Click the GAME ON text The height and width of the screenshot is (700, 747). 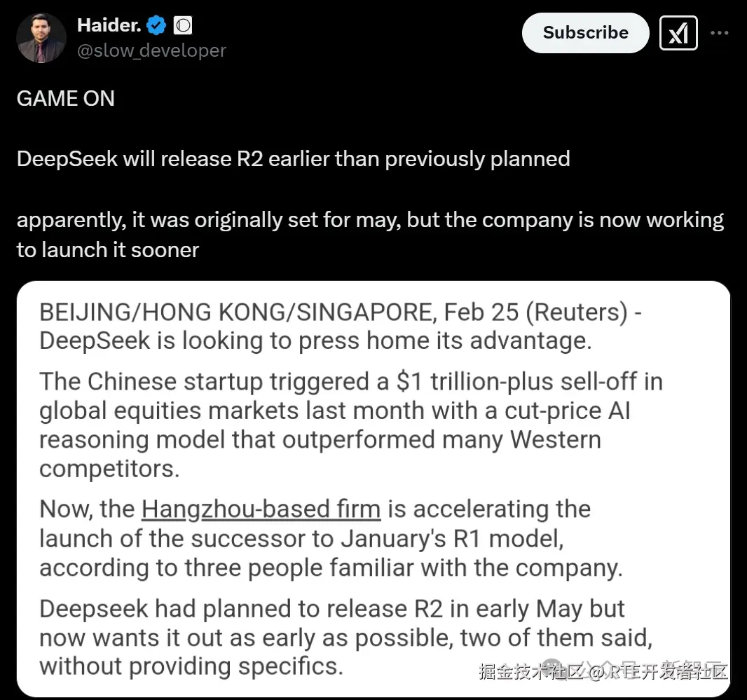(x=66, y=99)
